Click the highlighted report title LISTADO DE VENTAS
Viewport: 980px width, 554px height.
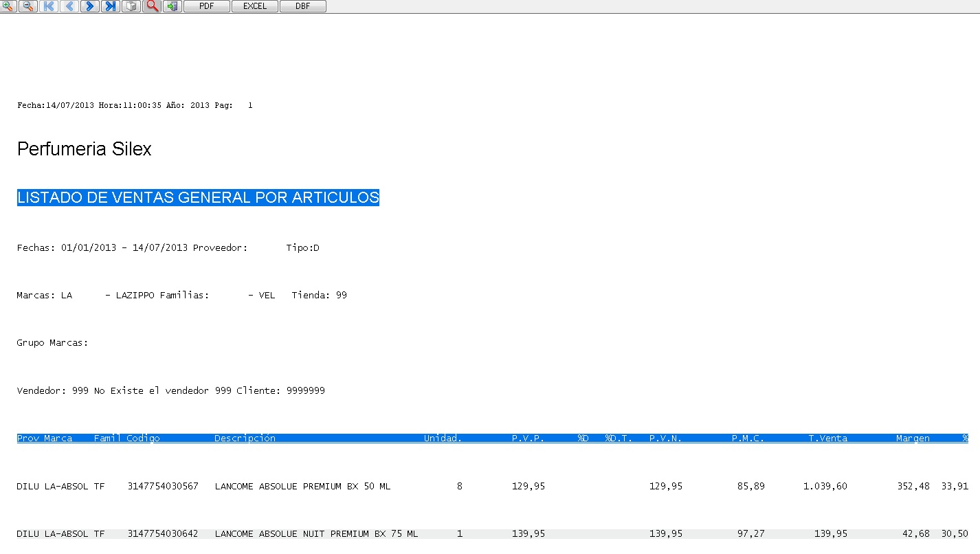click(198, 198)
